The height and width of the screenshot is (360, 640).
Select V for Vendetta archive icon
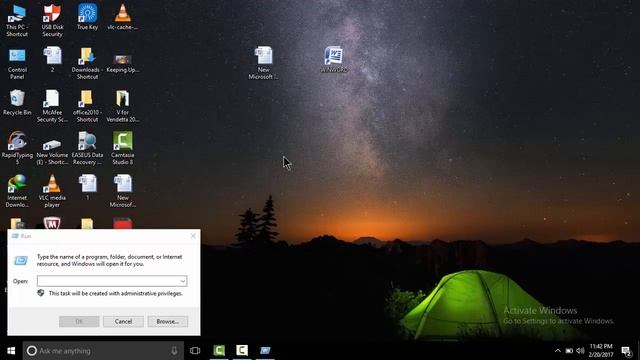pyautogui.click(x=122, y=106)
